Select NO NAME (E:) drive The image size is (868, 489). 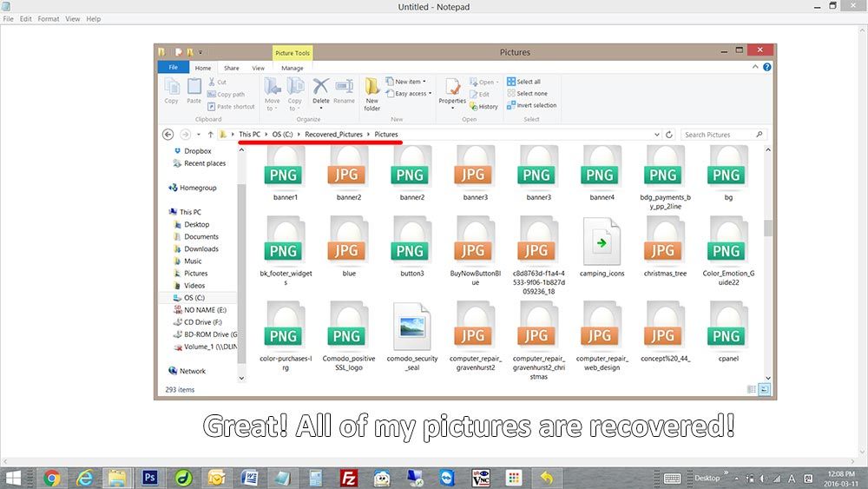tap(200, 310)
